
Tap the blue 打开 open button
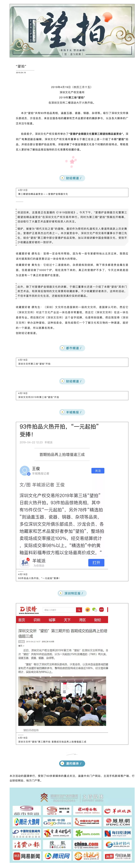point(96,562)
